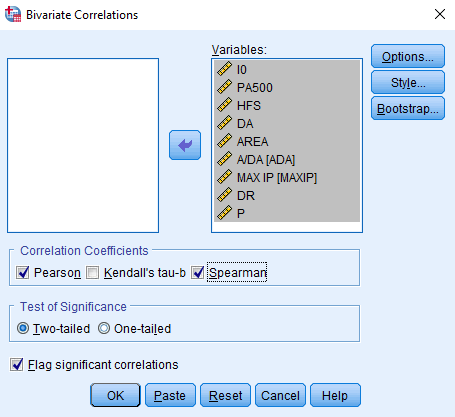Click the scale icon beside AREA
Viewport: 455px width, 417px height.
point(224,141)
